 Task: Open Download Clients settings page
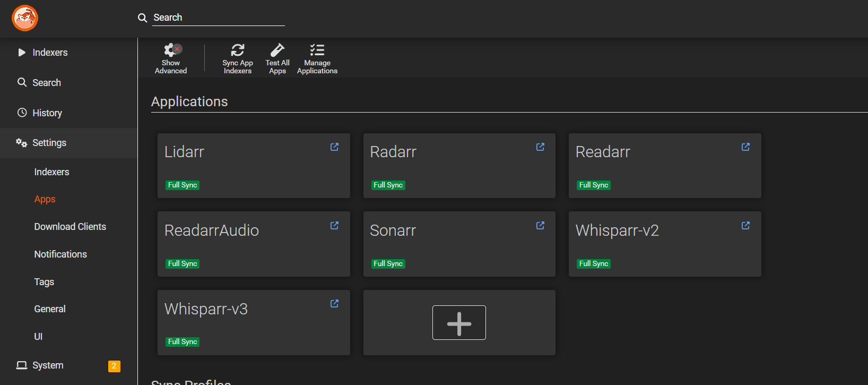pyautogui.click(x=70, y=227)
